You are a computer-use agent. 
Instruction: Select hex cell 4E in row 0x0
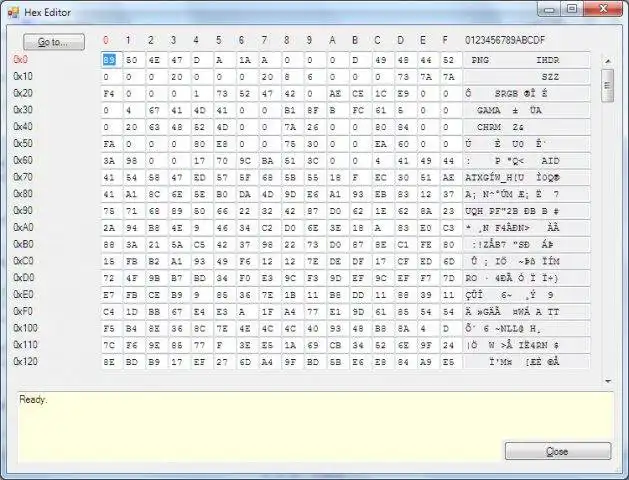coord(154,60)
